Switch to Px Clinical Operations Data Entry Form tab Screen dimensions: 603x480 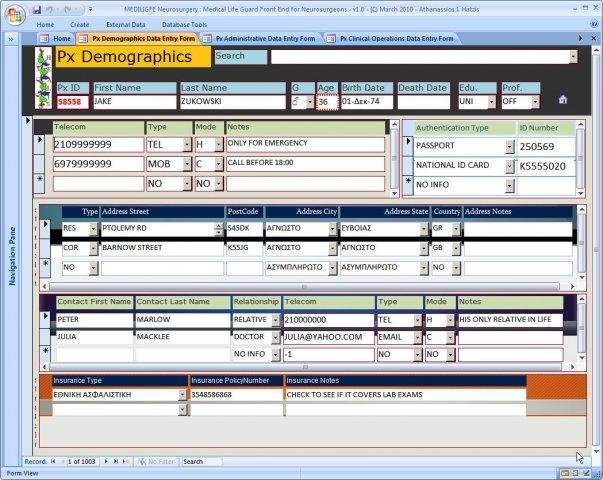(x=395, y=38)
